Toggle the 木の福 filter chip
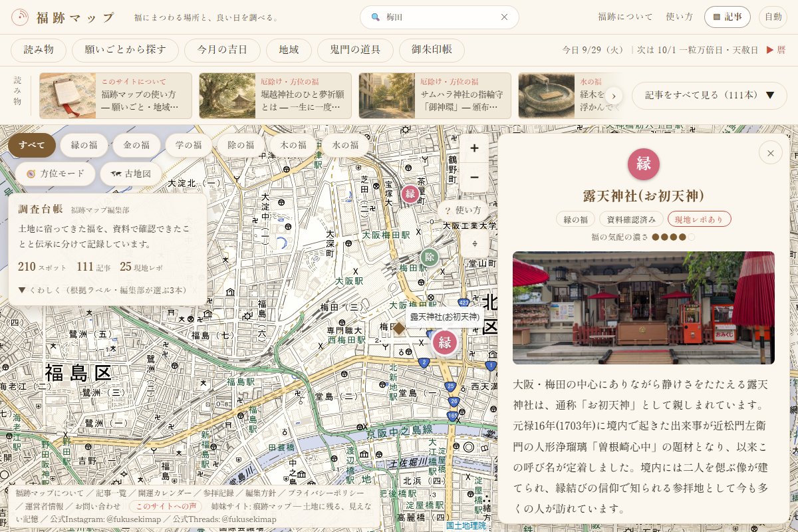This screenshot has height=532, width=798. point(293,145)
